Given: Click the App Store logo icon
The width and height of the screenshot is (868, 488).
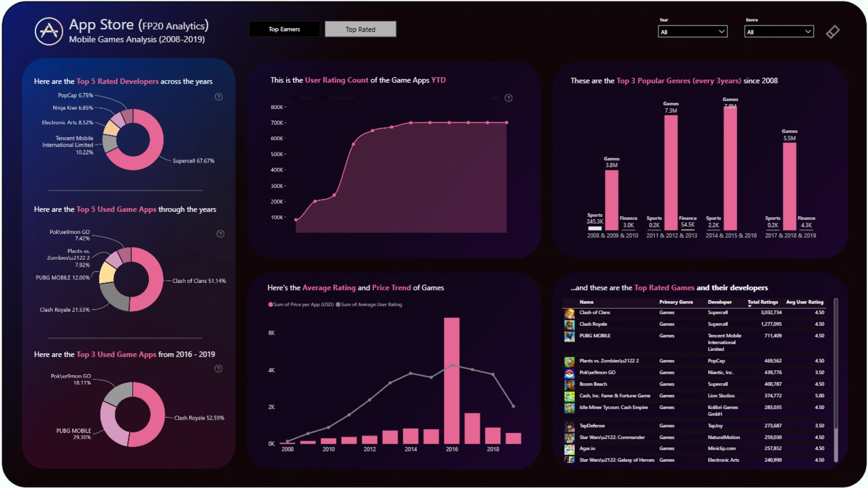Looking at the screenshot, I should point(49,31).
